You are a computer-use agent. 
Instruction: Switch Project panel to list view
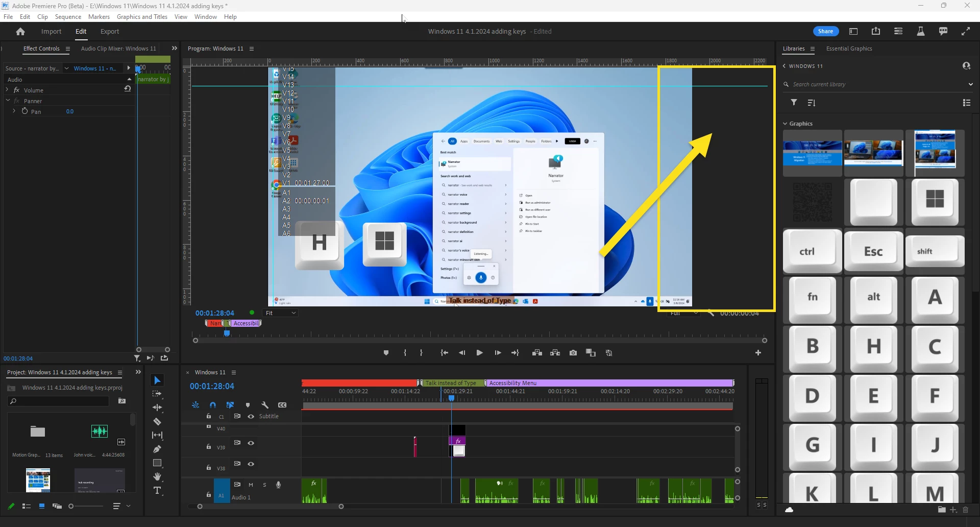pyautogui.click(x=27, y=506)
